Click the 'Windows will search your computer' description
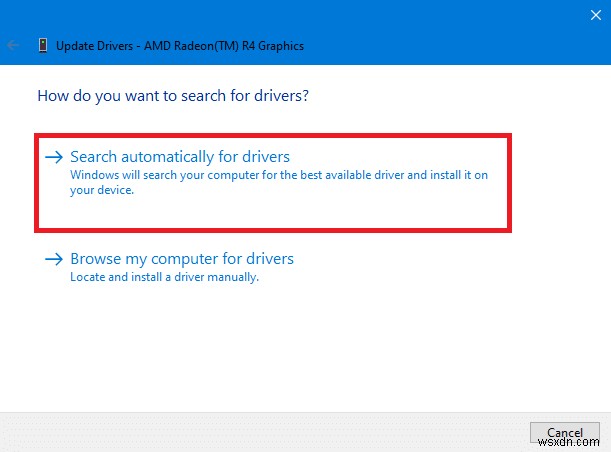 point(279,182)
